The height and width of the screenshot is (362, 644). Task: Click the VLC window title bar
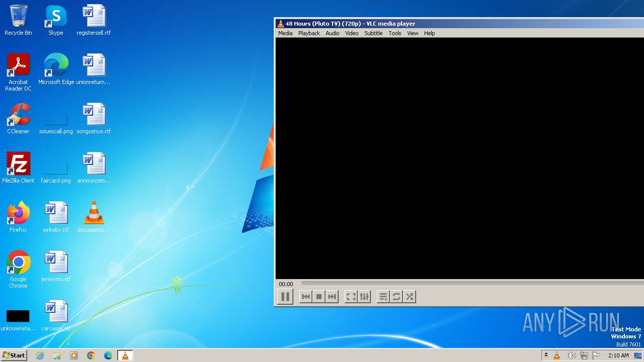pos(460,24)
